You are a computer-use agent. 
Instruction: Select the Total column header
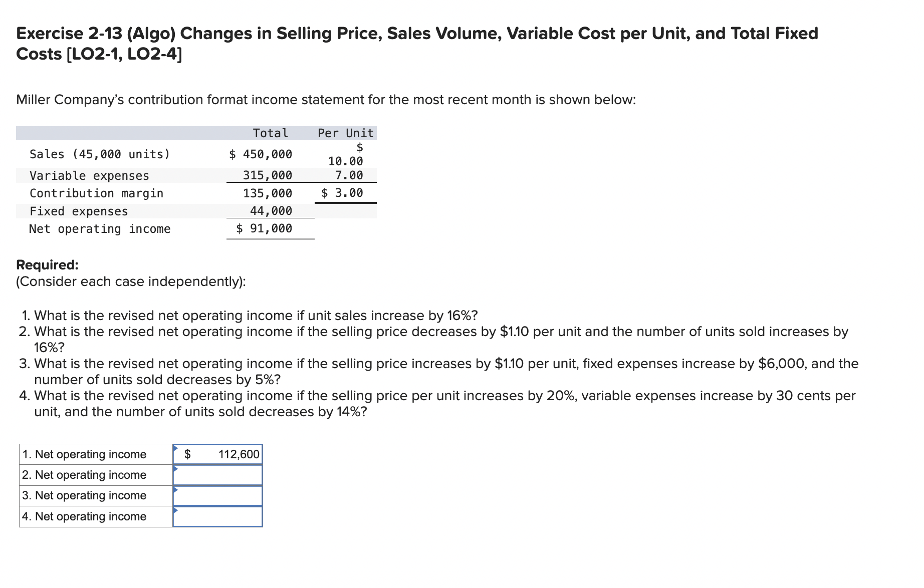271,133
